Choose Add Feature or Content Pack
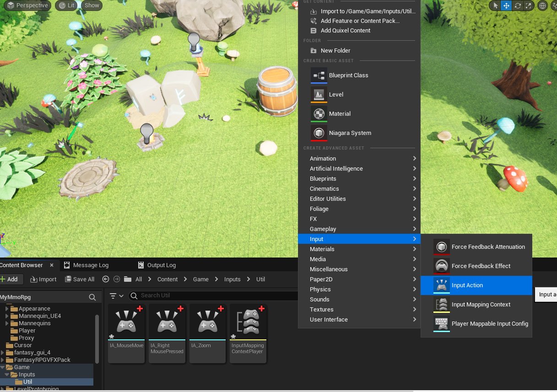The width and height of the screenshot is (557, 392). (359, 21)
